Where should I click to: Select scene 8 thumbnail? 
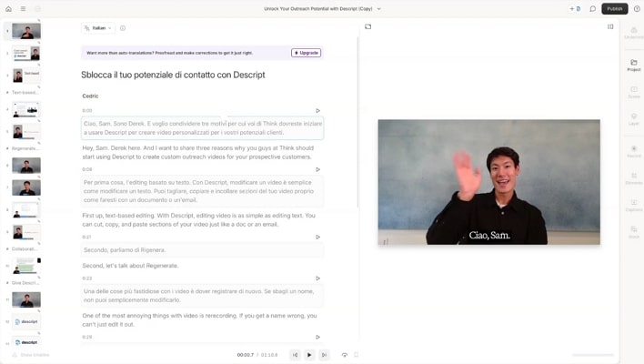26,210
